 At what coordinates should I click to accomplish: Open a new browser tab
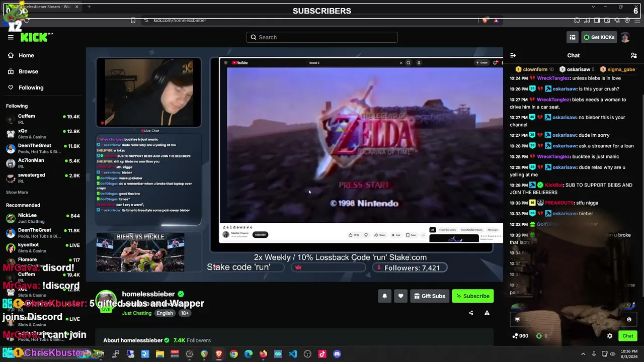click(x=89, y=7)
